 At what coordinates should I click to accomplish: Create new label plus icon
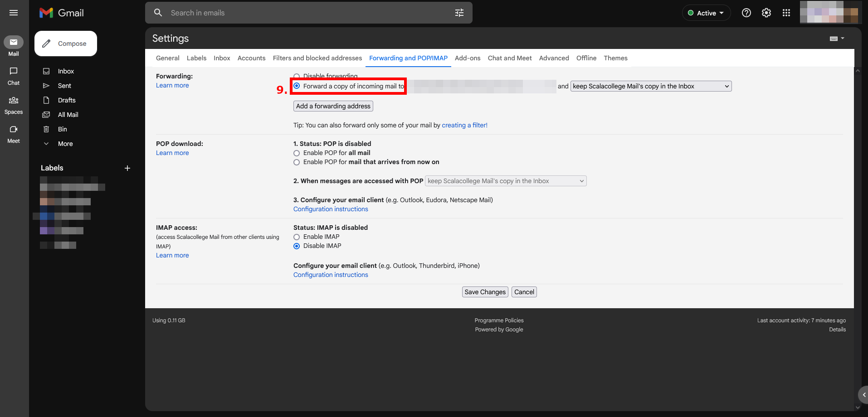(x=127, y=168)
